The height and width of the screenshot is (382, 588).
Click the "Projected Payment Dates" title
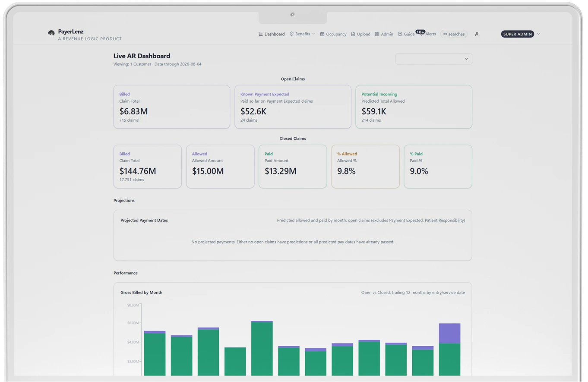[x=144, y=220]
